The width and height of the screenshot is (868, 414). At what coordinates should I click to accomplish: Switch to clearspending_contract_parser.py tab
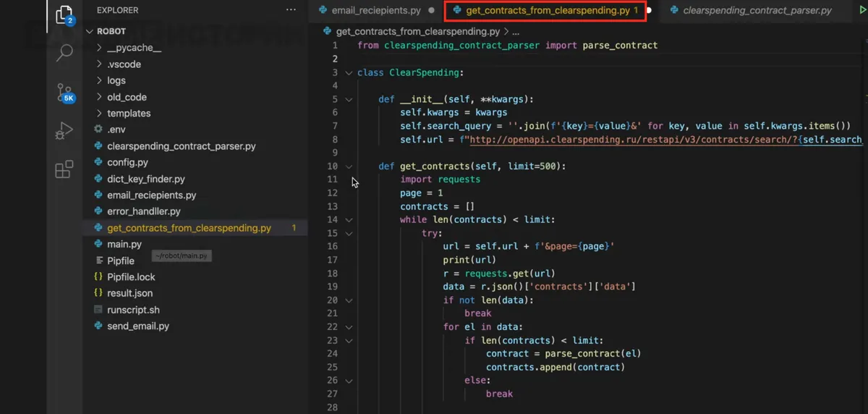point(757,11)
